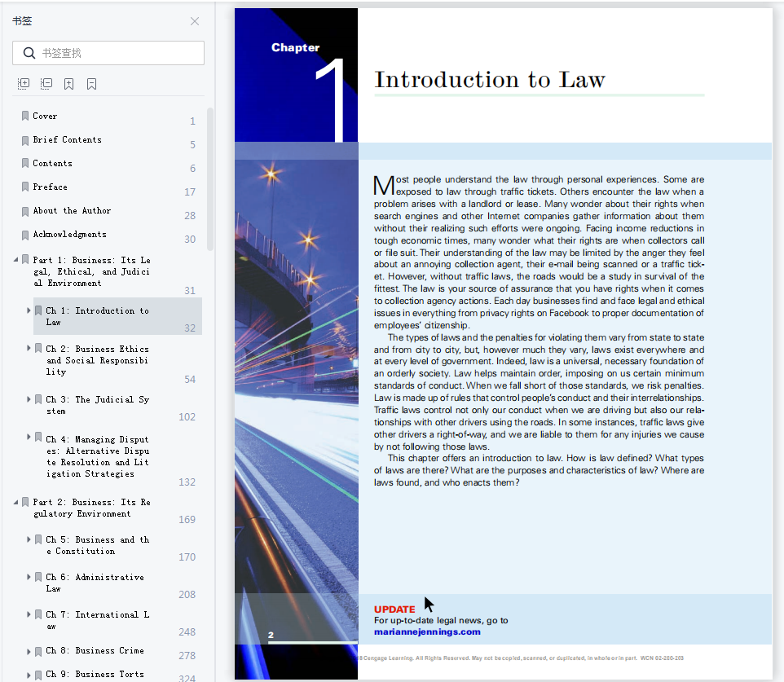784x682 pixels.
Task: Expand the Ch 5 Business and the Constitution bookmark
Action: pyautogui.click(x=29, y=539)
